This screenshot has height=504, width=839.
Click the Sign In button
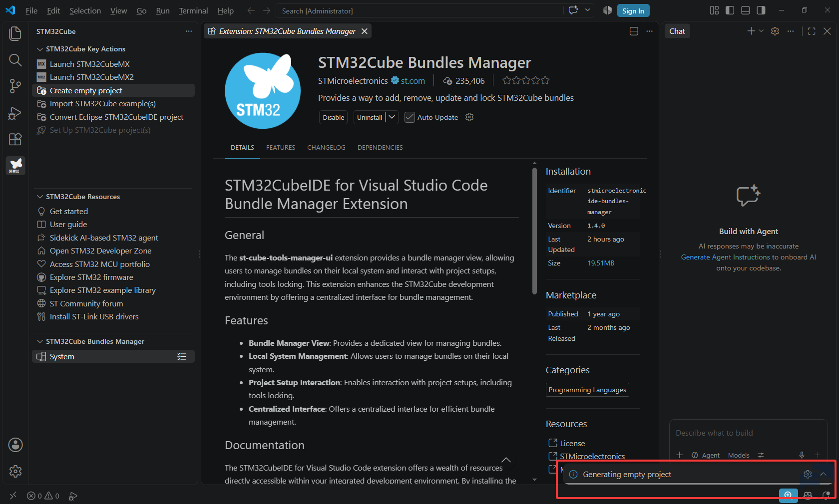(x=633, y=11)
